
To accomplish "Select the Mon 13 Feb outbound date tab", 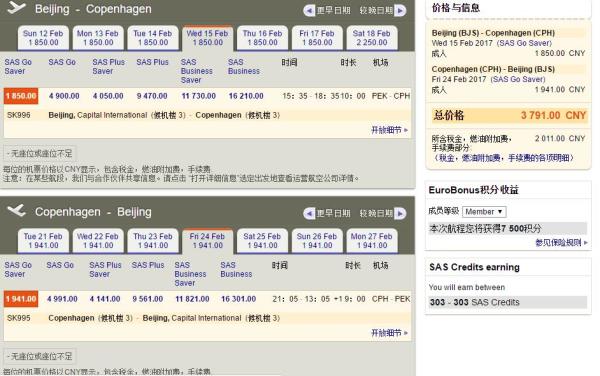I will click(98, 38).
